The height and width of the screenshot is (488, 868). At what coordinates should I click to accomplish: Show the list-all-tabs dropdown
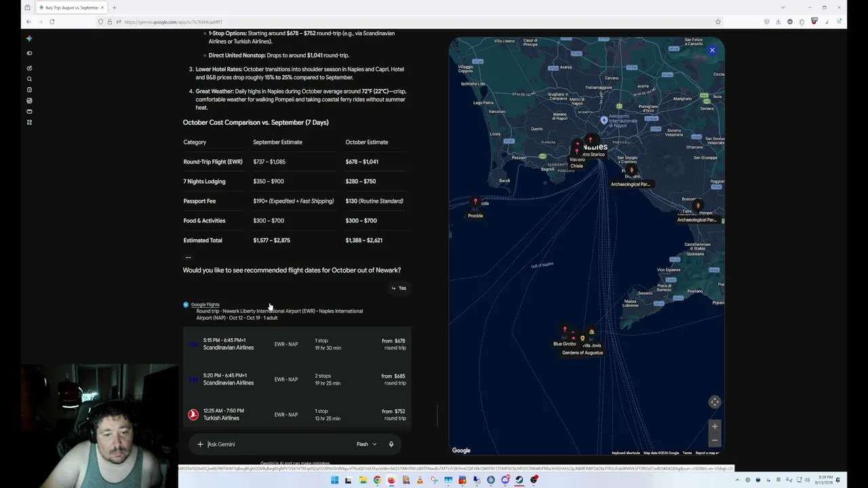[783, 7]
